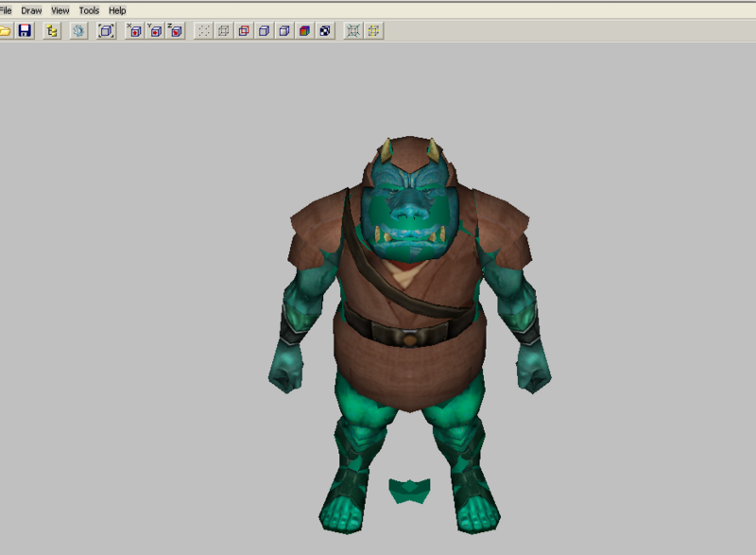Click the open folder toolbar icon

pyautogui.click(x=5, y=31)
